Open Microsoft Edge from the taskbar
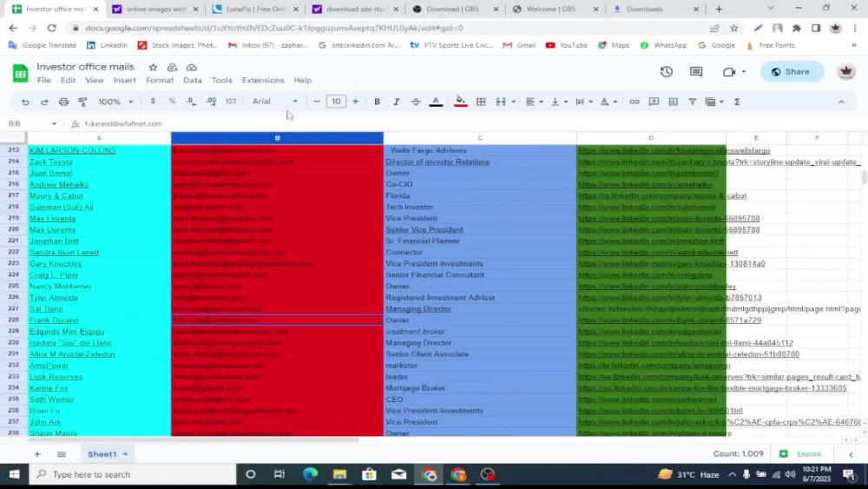The height and width of the screenshot is (489, 868). coord(311,474)
